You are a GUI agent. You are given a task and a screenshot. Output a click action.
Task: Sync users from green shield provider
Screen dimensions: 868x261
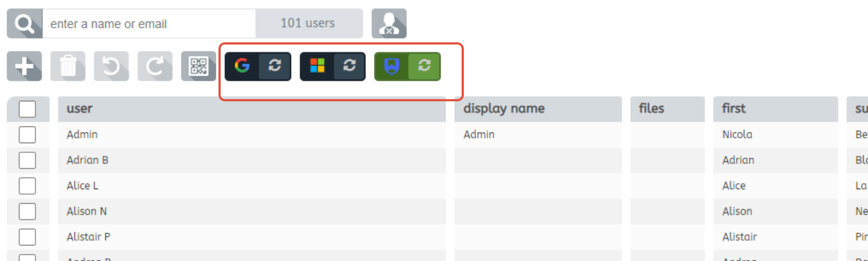(425, 66)
